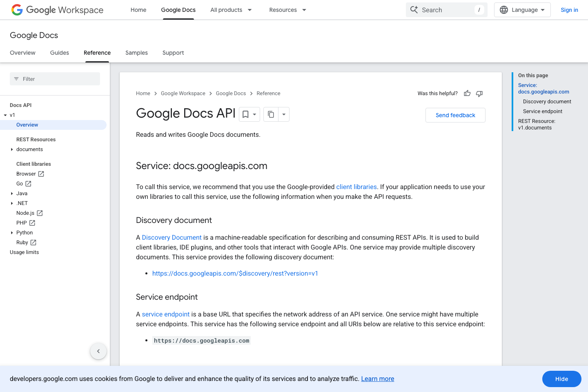This screenshot has width=588, height=392.
Task: Switch to the Samples tab
Action: [x=136, y=53]
